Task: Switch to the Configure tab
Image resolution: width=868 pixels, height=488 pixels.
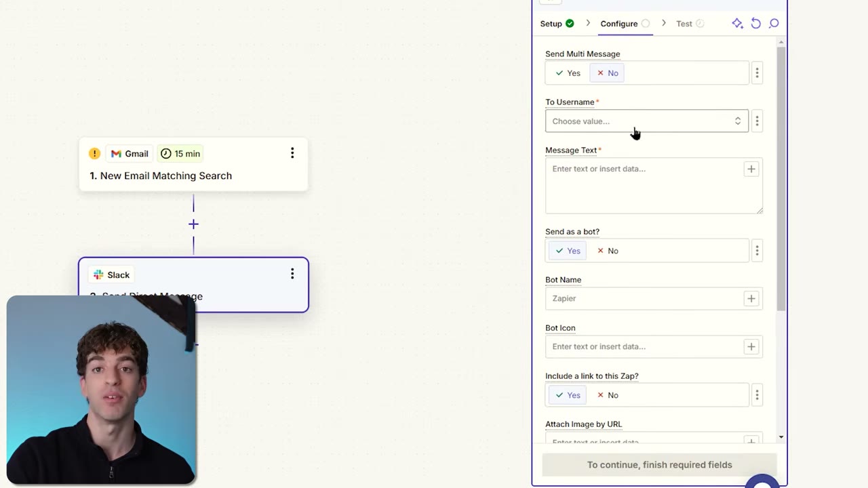Action: [625, 24]
